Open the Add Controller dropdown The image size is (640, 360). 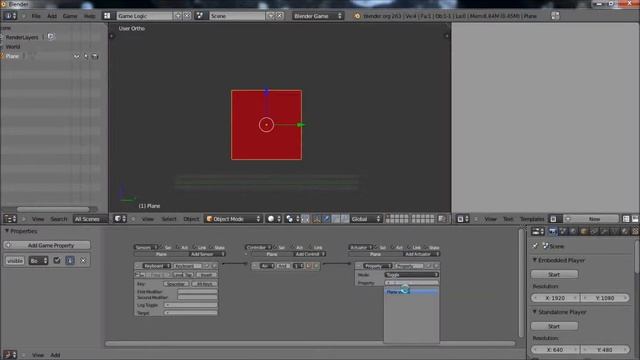point(309,254)
